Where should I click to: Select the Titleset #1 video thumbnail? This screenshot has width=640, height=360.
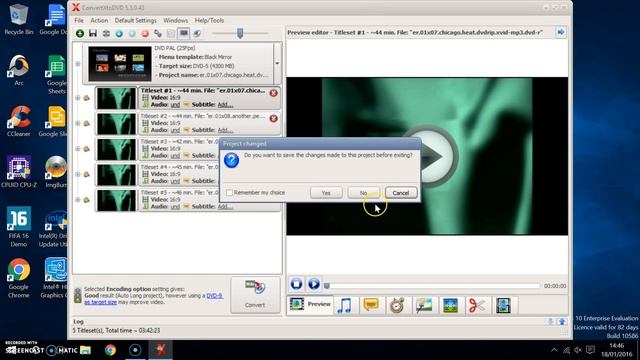[116, 98]
